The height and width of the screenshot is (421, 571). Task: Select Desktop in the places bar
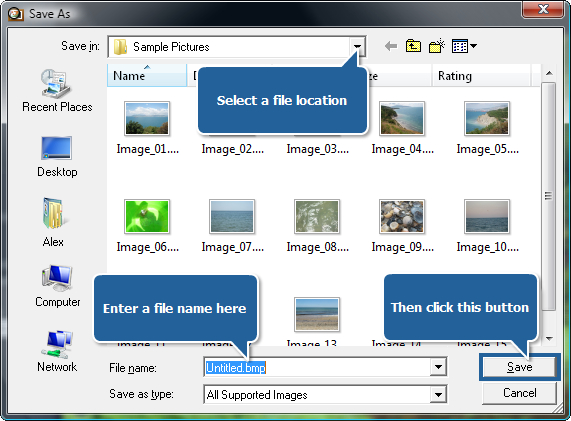coord(57,157)
